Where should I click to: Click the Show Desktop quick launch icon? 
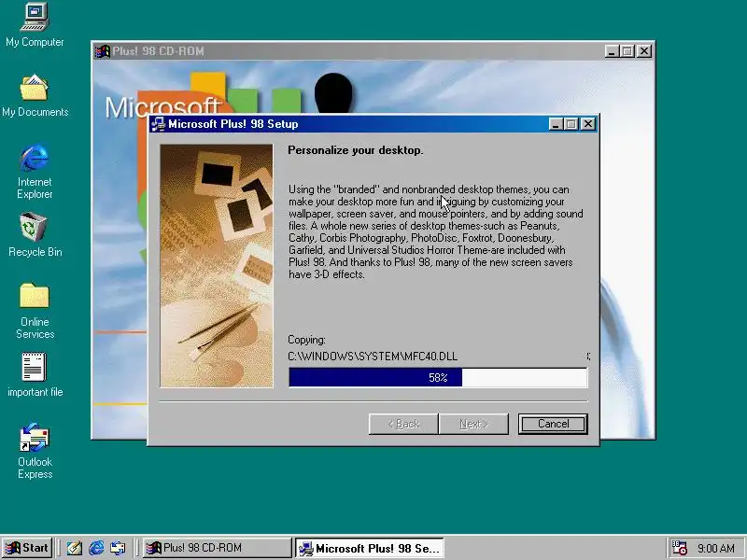[75, 548]
